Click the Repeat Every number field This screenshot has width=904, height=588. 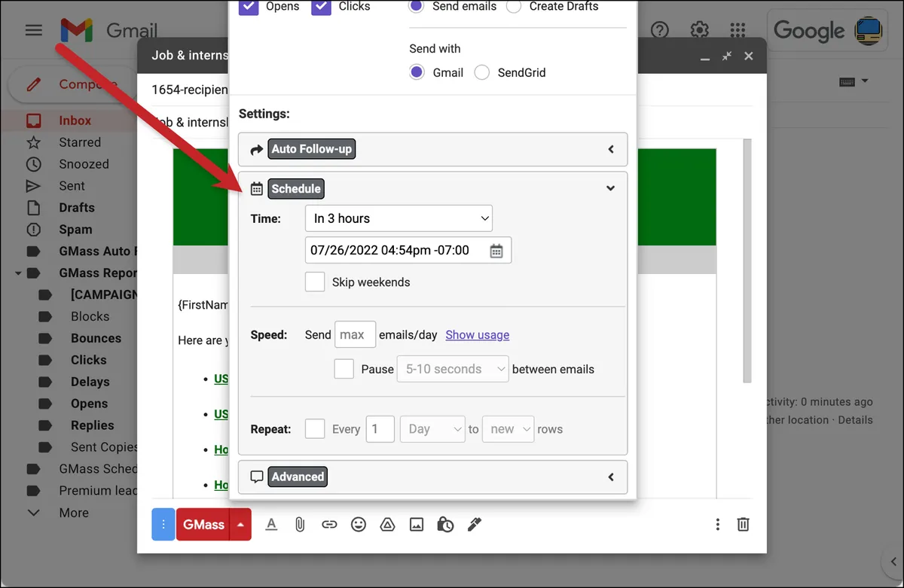pyautogui.click(x=380, y=429)
